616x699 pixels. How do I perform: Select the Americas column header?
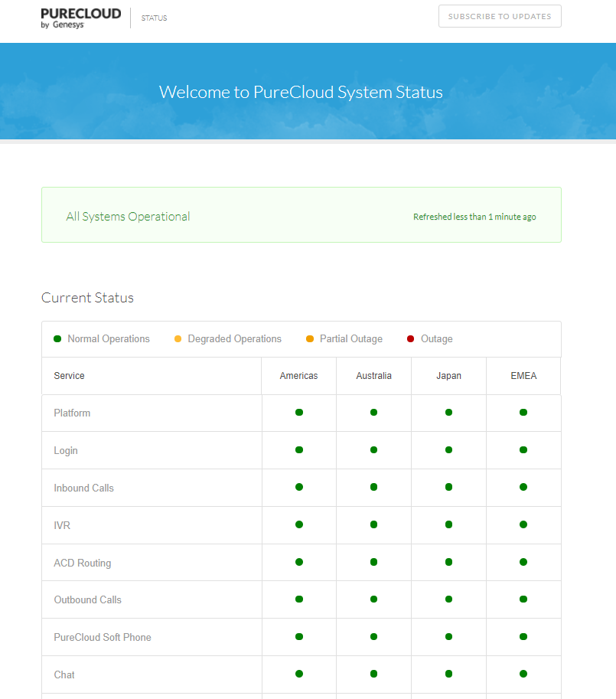coord(299,376)
